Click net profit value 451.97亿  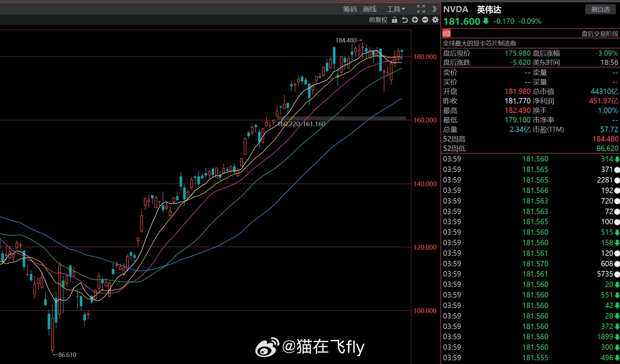[x=604, y=101]
